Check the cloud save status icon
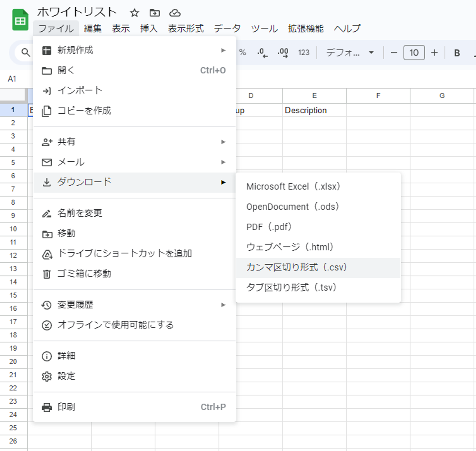The image size is (476, 451). click(175, 13)
